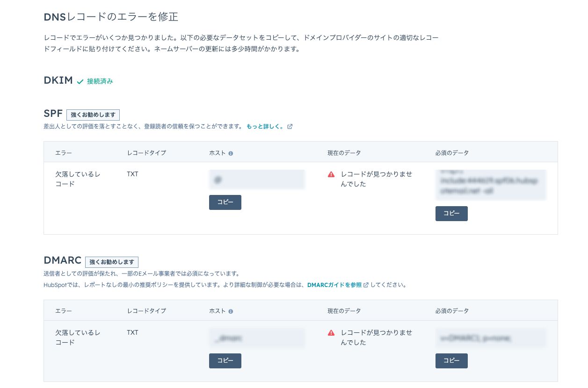
Task: Click the DMARC section heading
Action: (x=63, y=260)
